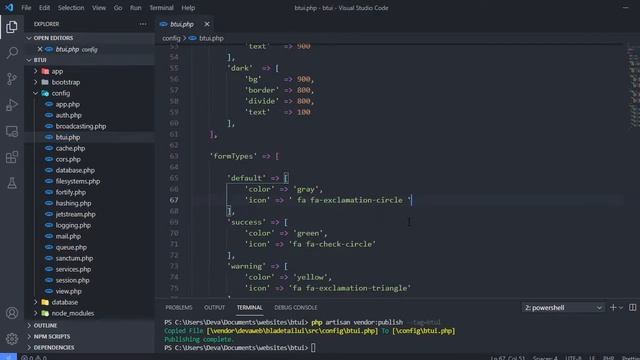Switch to the Output panel tab
The height and width of the screenshot is (360, 640).
[214, 307]
